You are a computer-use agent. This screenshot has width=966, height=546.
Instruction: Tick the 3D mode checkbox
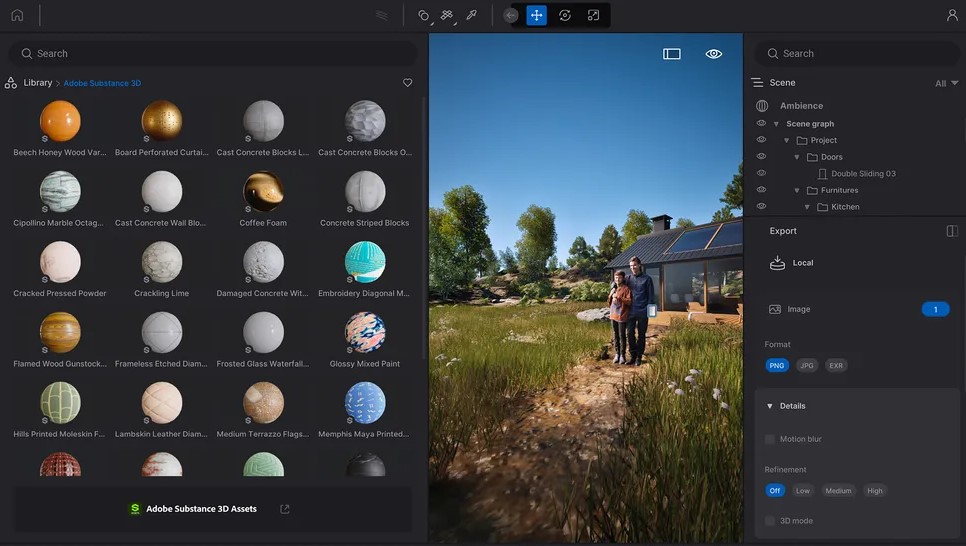(x=770, y=521)
